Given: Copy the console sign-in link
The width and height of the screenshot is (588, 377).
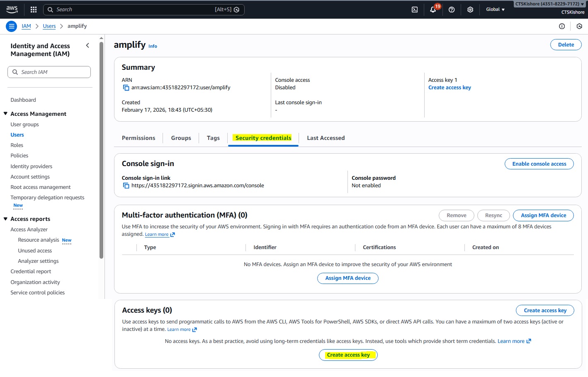Looking at the screenshot, I should [x=126, y=186].
